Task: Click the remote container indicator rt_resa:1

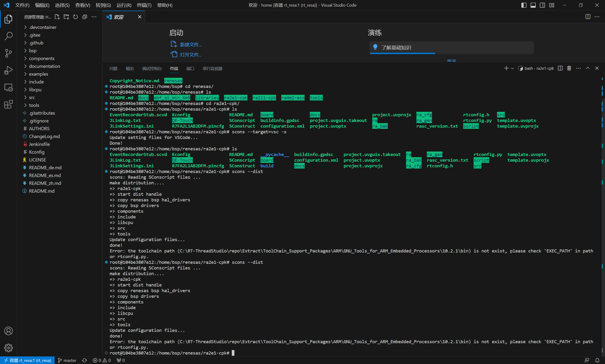Action: pos(27,360)
